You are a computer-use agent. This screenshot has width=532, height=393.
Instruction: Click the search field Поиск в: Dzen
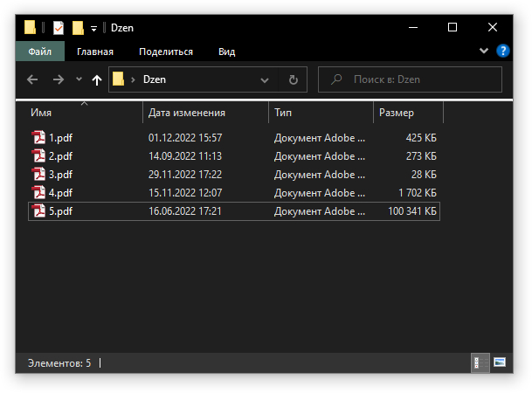[410, 79]
